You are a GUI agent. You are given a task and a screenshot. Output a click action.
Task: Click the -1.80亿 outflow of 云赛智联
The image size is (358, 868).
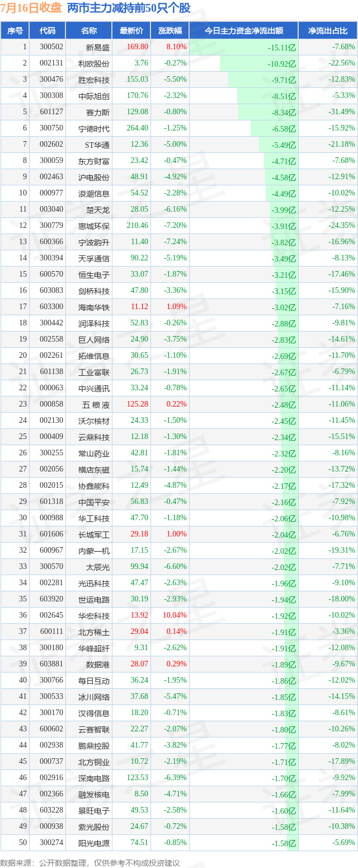tap(284, 730)
